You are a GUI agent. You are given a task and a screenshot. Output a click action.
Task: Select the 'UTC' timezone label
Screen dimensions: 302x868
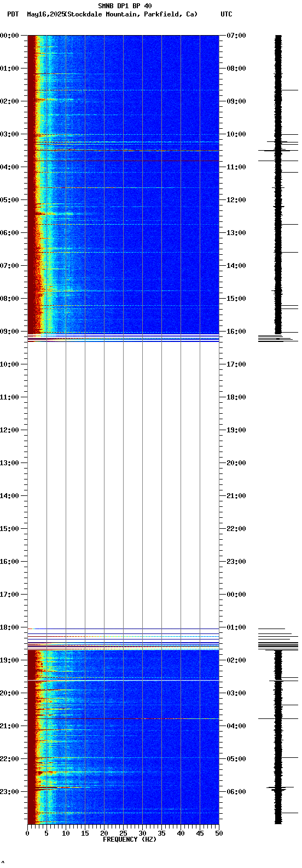226,14
